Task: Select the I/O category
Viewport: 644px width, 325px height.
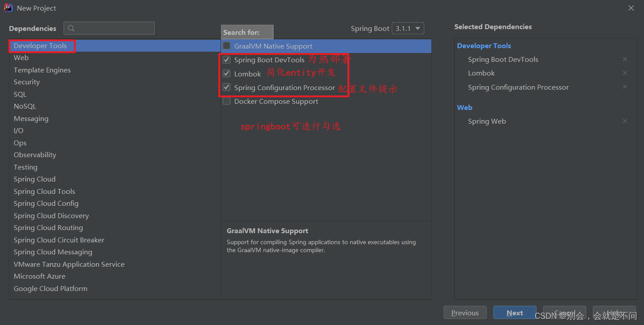Action: coord(114,131)
